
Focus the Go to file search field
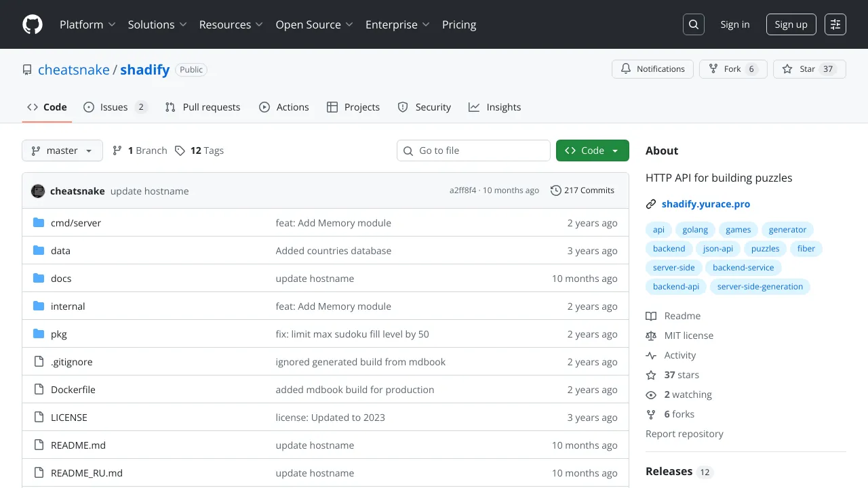[473, 150]
